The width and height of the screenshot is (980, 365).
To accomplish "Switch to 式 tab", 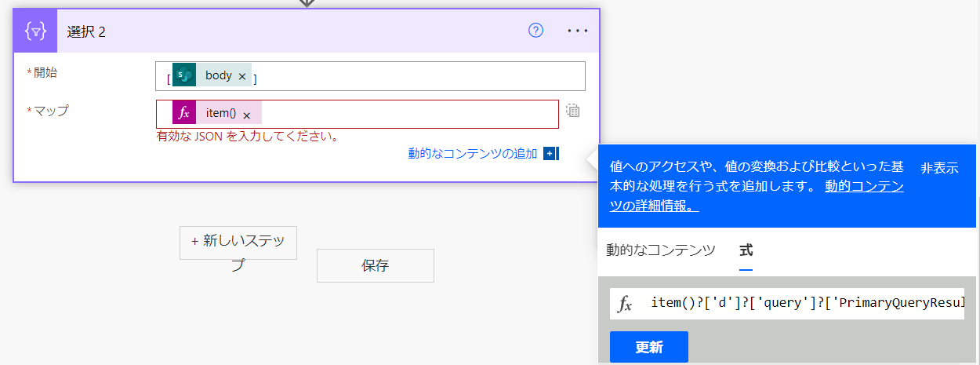I will pyautogui.click(x=746, y=250).
